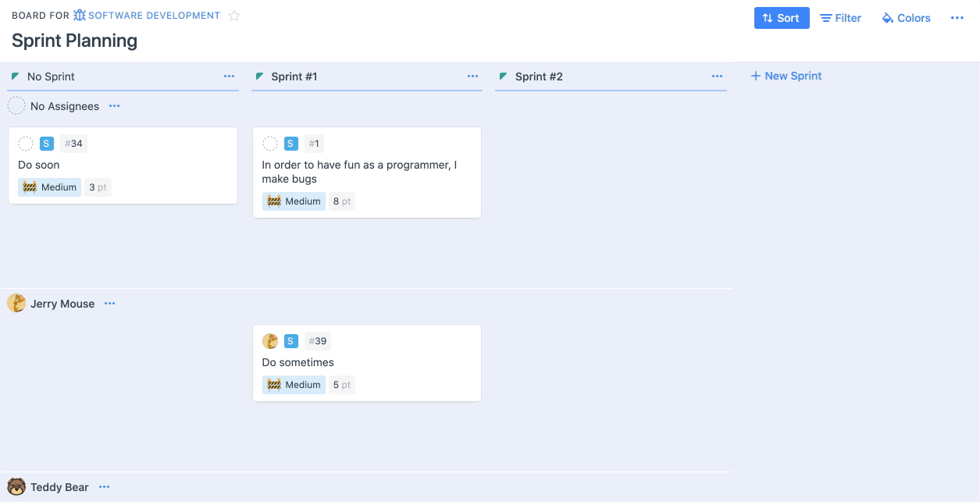The image size is (980, 502).
Task: Click the green flag on the No Sprint column
Action: click(15, 76)
